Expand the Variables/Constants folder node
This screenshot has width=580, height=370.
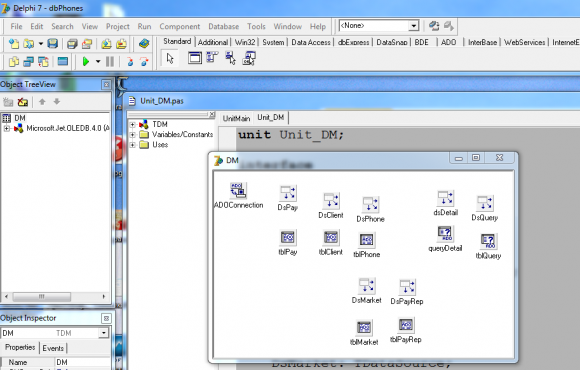coord(132,135)
